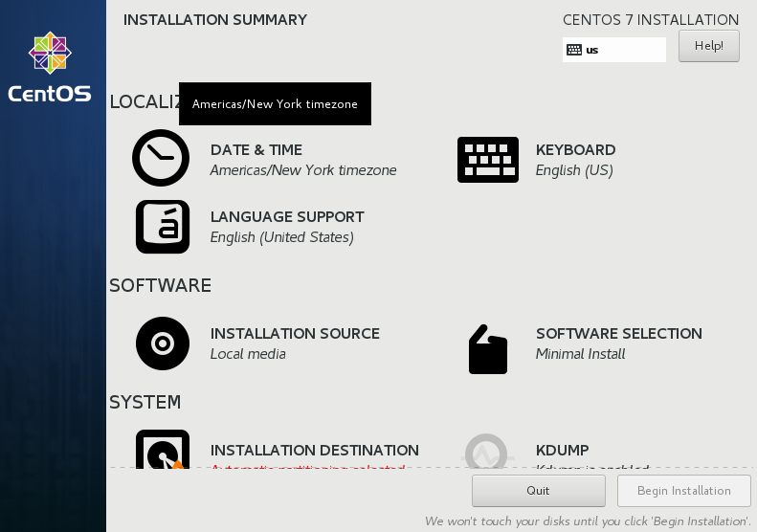Open the KDUMP label

point(563,450)
